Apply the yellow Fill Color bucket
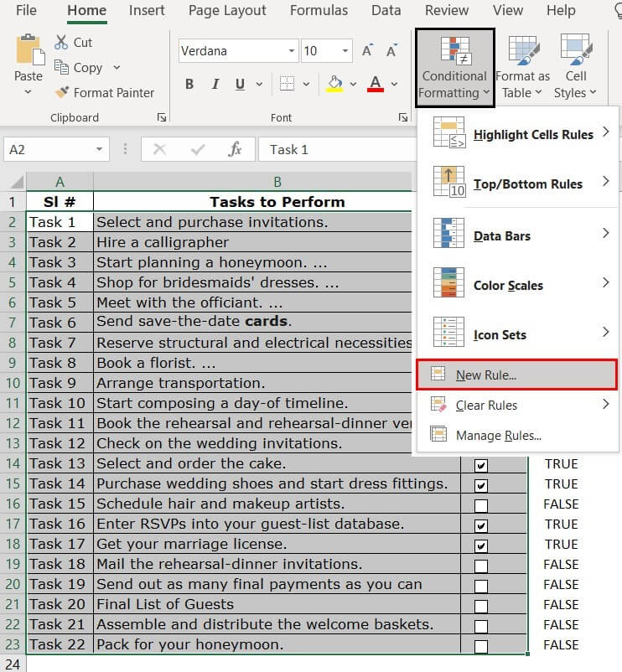 (334, 84)
